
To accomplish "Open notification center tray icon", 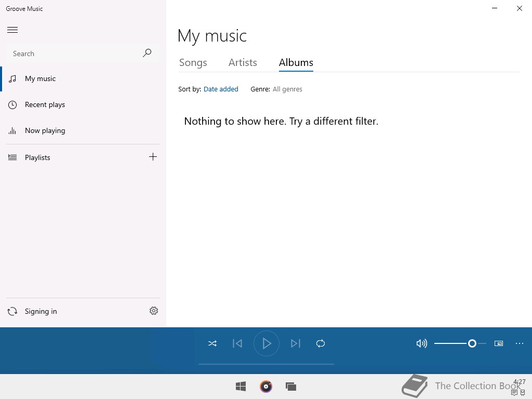I will coord(514,393).
